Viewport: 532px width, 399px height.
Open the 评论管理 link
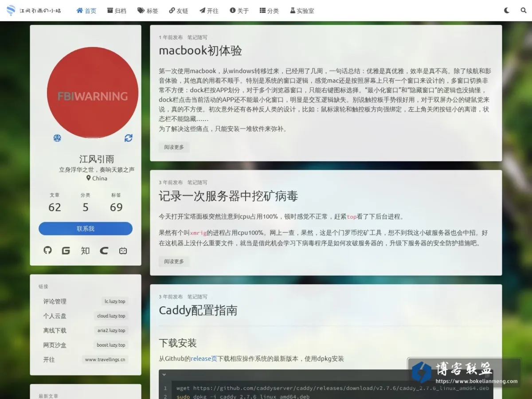coord(55,301)
